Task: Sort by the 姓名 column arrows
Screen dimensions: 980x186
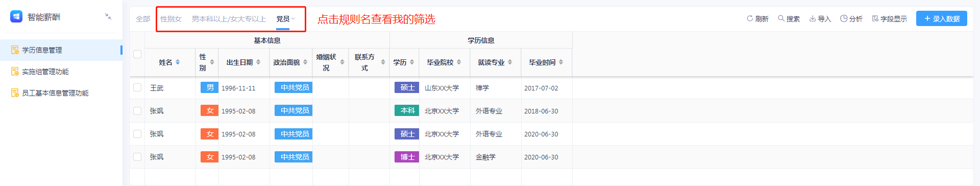Action: [178, 62]
